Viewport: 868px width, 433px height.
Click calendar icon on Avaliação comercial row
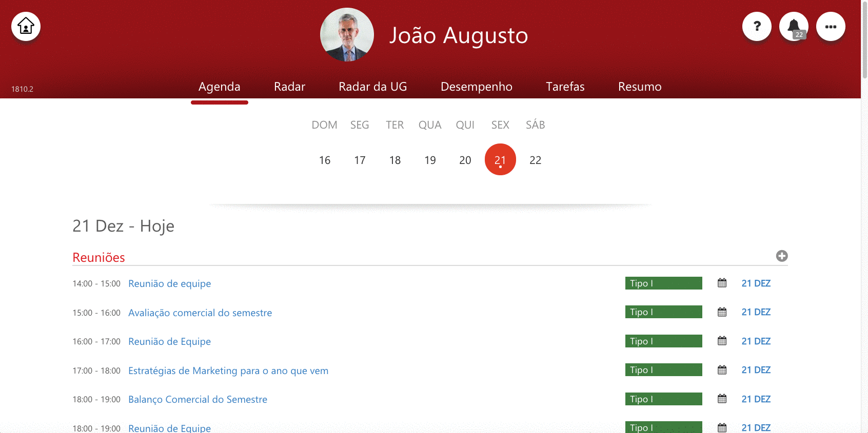pyautogui.click(x=722, y=312)
